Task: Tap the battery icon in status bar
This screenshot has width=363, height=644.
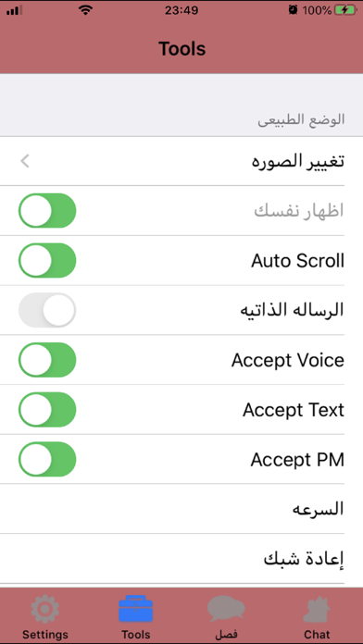Action: pyautogui.click(x=344, y=10)
